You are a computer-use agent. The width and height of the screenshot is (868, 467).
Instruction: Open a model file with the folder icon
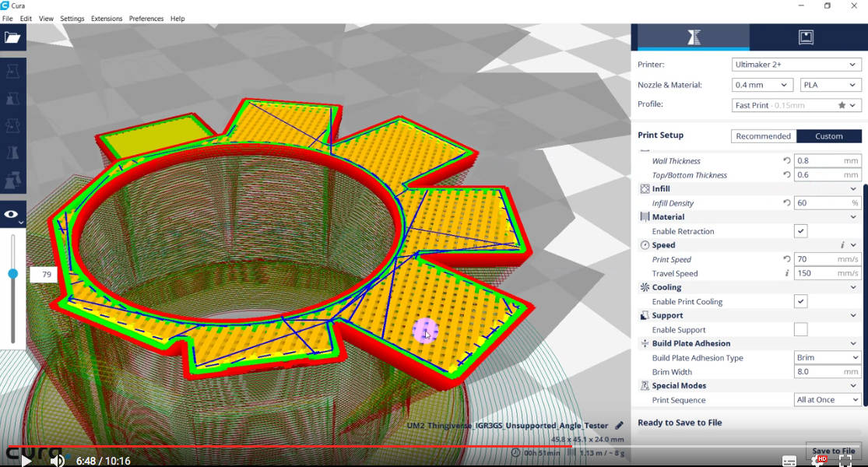(12, 37)
